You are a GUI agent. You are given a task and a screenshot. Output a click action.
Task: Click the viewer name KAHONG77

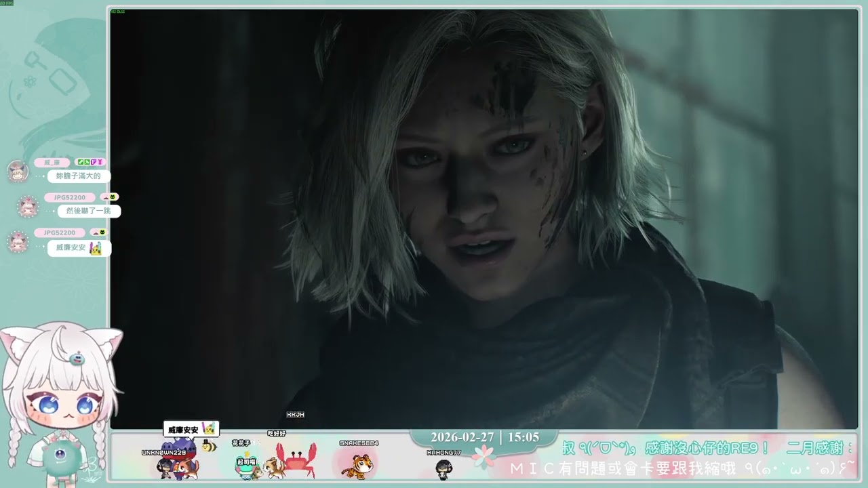click(443, 452)
